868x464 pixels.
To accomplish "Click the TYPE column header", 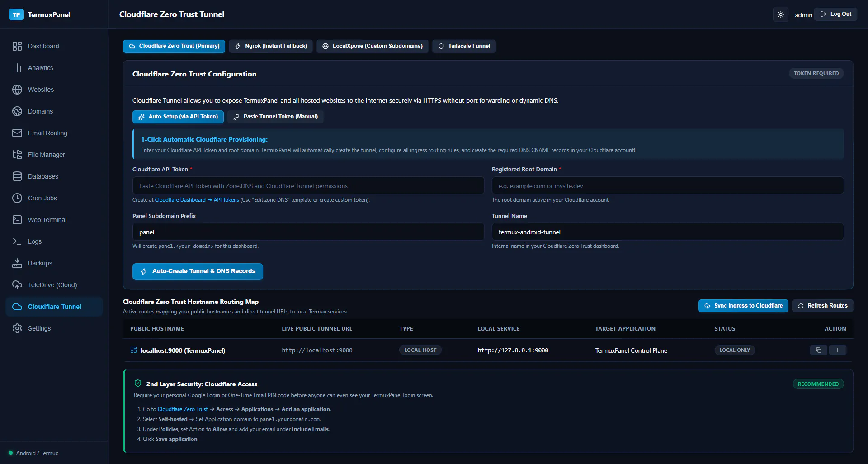I will pyautogui.click(x=406, y=329).
